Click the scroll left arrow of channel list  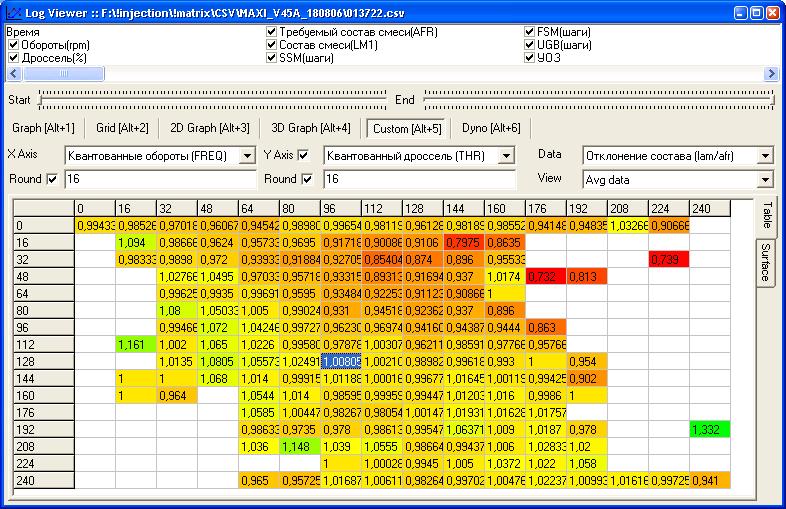coord(13,74)
